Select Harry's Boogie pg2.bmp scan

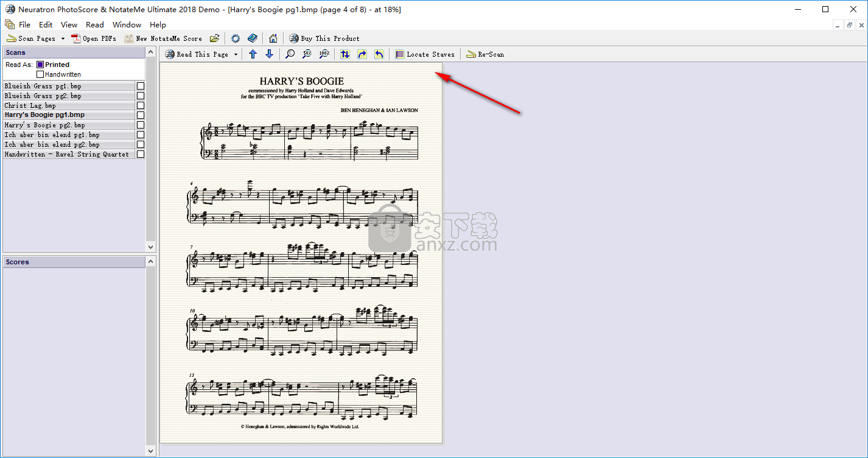tap(69, 125)
